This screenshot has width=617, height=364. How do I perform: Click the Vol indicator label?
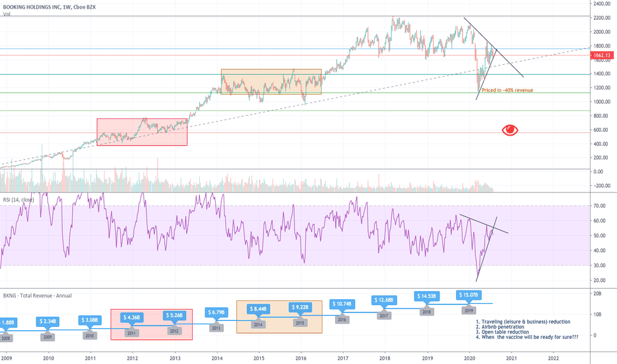coord(7,14)
